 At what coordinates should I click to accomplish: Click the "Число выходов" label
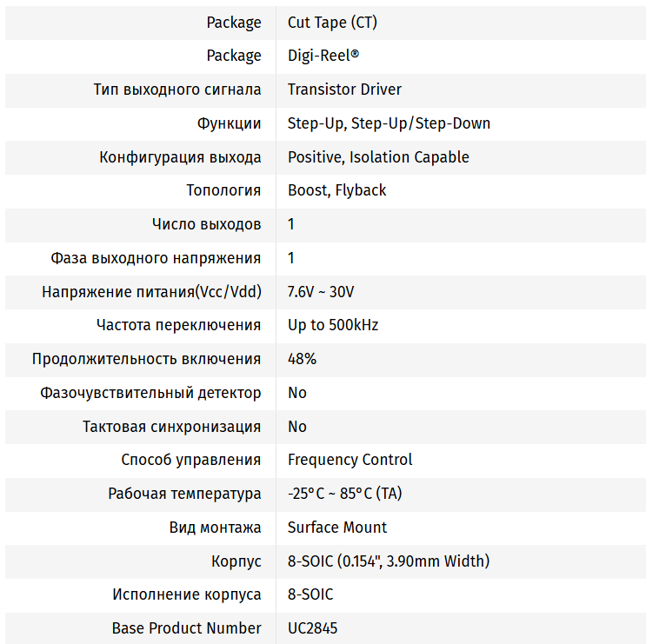(206, 224)
